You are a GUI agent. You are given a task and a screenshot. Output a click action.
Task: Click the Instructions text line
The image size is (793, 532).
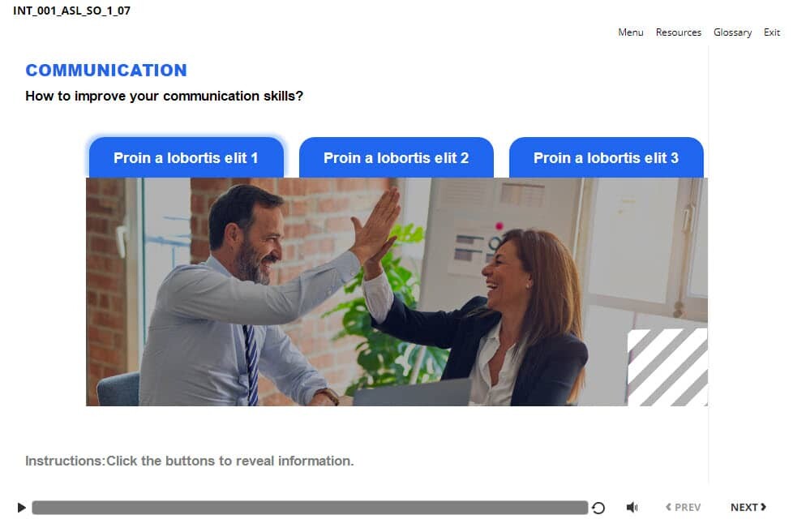point(190,461)
